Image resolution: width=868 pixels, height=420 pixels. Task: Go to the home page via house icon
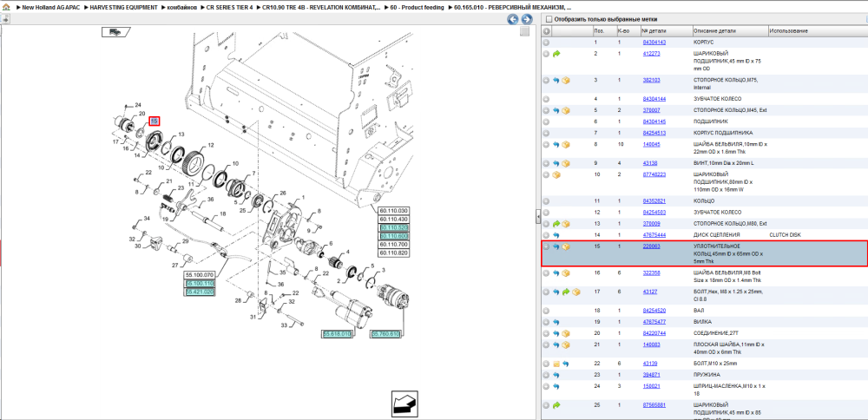click(x=5, y=9)
